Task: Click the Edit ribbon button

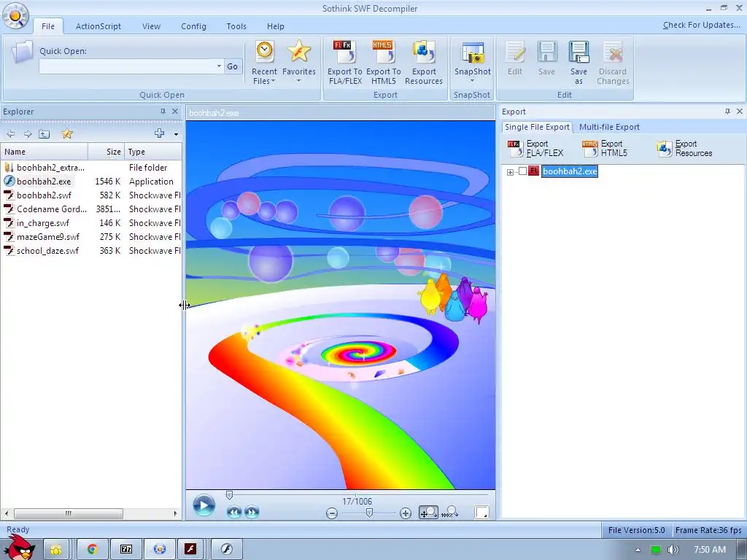Action: [514, 59]
